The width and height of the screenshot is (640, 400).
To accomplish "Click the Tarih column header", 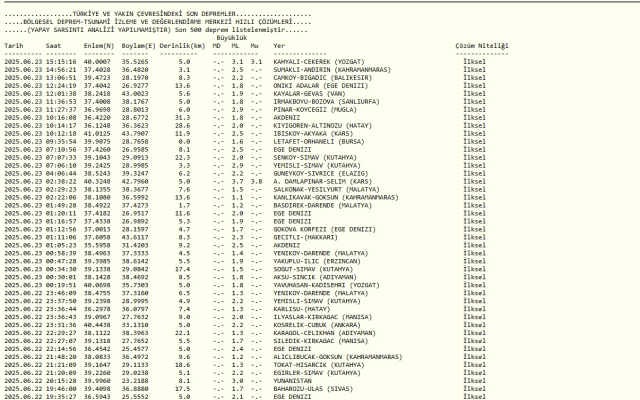I will [13, 46].
